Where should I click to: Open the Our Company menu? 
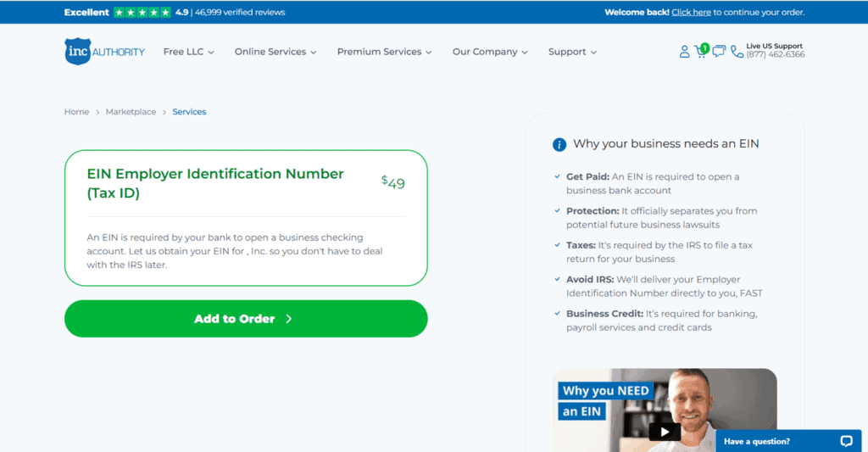(x=490, y=52)
